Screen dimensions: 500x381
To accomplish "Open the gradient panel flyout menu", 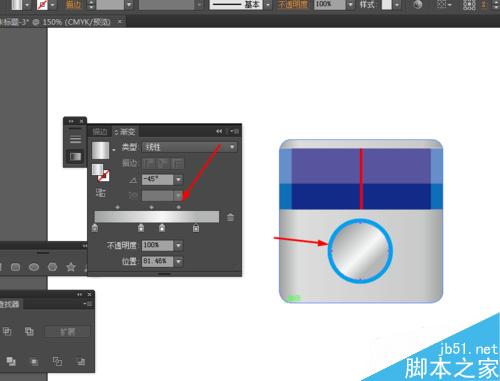I will 234,132.
